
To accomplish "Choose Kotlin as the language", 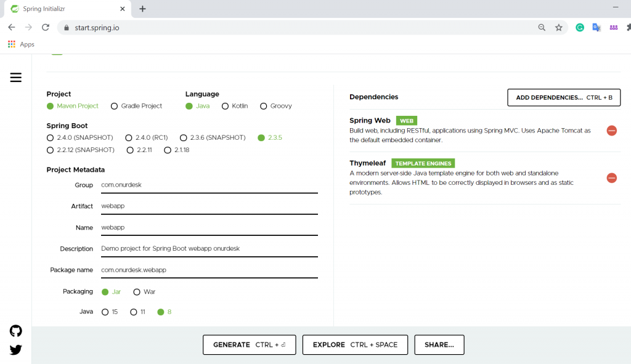I will click(235, 106).
